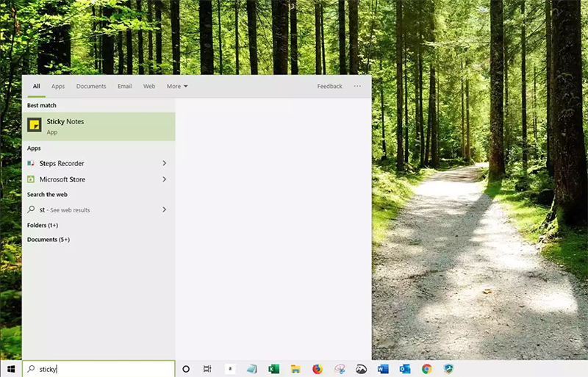Open File Explorer from the taskbar
This screenshot has height=377, width=588.
295,369
